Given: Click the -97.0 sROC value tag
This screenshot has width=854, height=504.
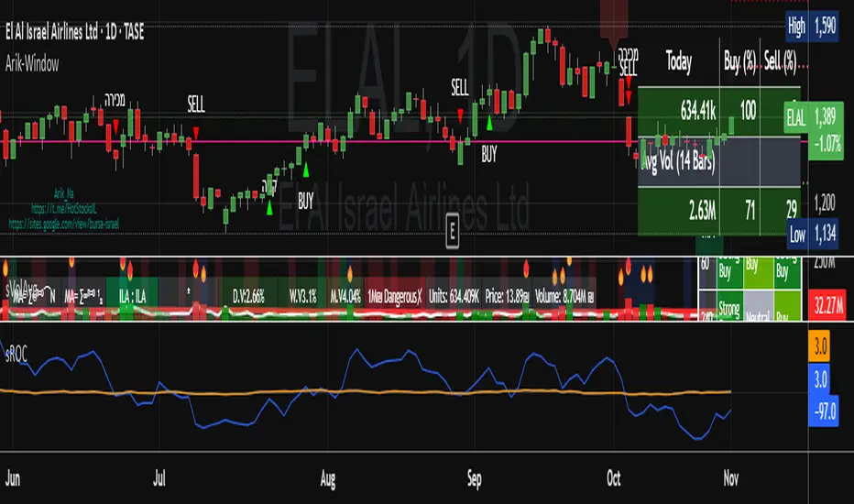Looking at the screenshot, I should [824, 411].
